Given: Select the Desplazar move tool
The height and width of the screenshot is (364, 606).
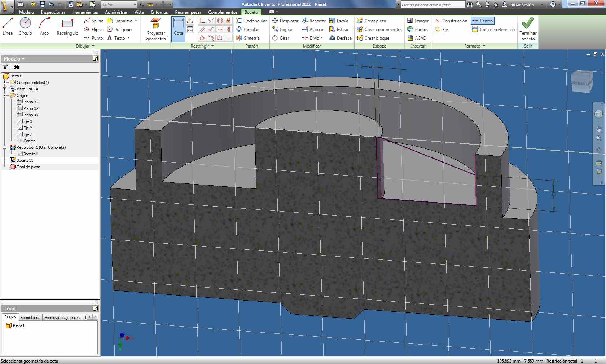Looking at the screenshot, I should pos(285,21).
